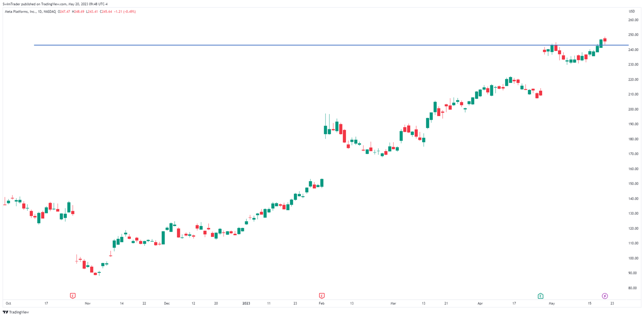644x317 pixels.
Task: Click the 22 date label before Dec
Action: [x=144, y=303]
